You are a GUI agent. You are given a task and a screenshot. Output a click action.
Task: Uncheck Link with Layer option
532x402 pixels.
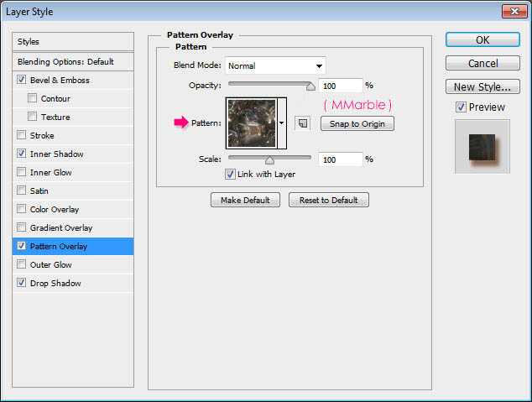pos(230,175)
